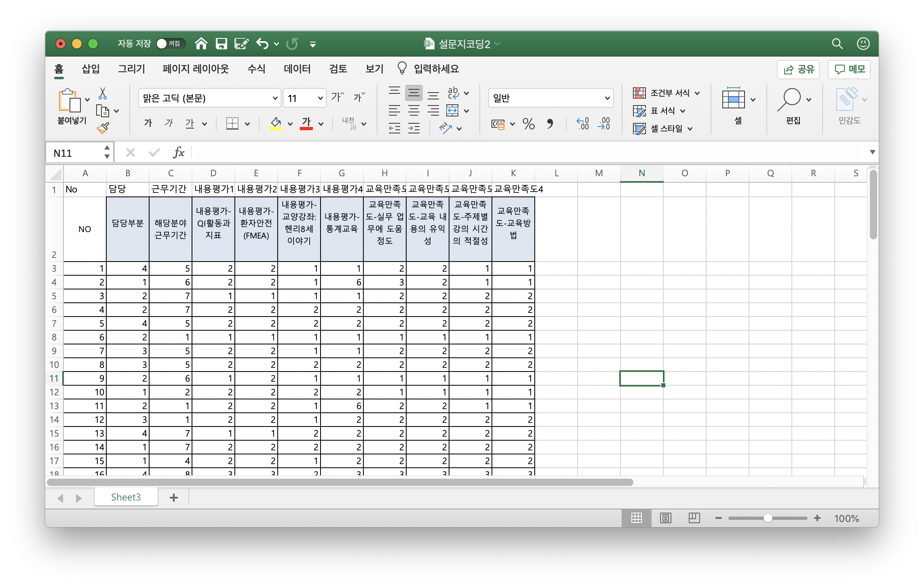Open the 삽입 ribbon tab
Image resolution: width=924 pixels, height=587 pixels.
click(91, 69)
